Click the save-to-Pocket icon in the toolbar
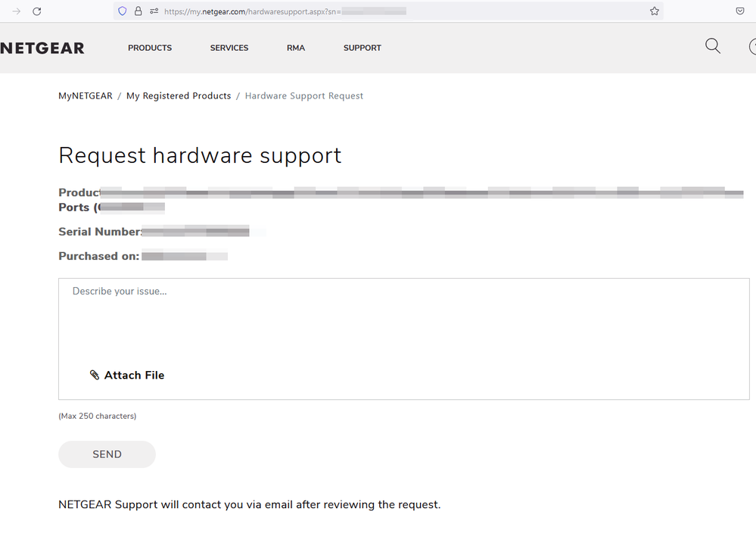 739,11
